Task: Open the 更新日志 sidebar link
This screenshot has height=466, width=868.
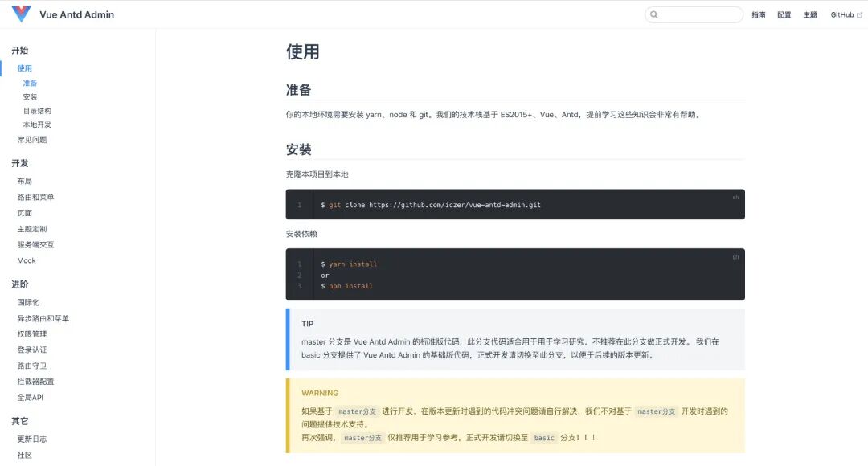Action: 33,439
